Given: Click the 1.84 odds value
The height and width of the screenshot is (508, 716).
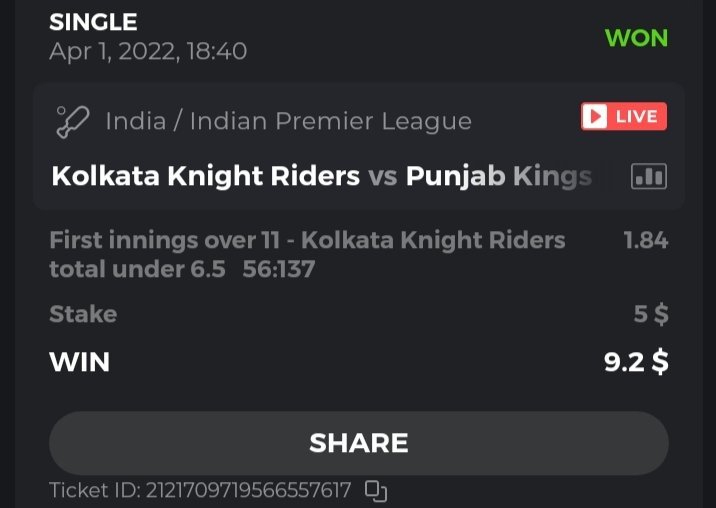Looking at the screenshot, I should pos(645,240).
